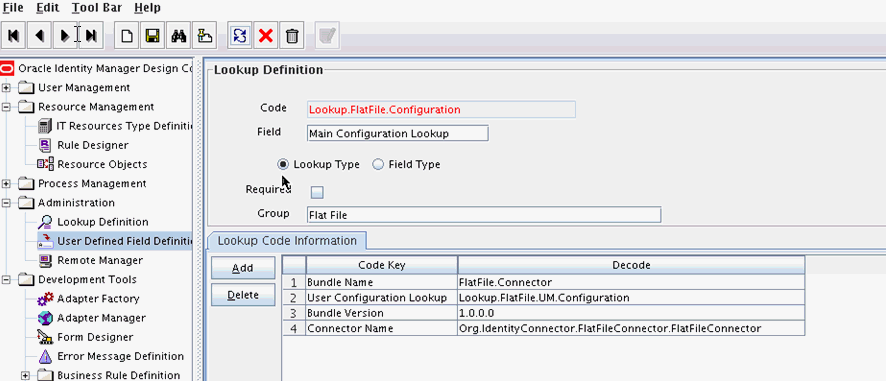Switch to Lookup Code Information tab
Screen dimensions: 886x381
(287, 241)
